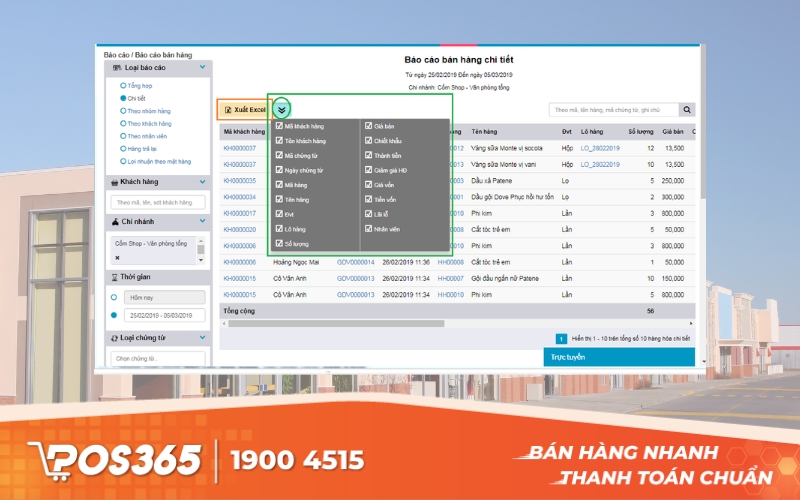
Task: Open product link HH00007
Action: pos(451,279)
